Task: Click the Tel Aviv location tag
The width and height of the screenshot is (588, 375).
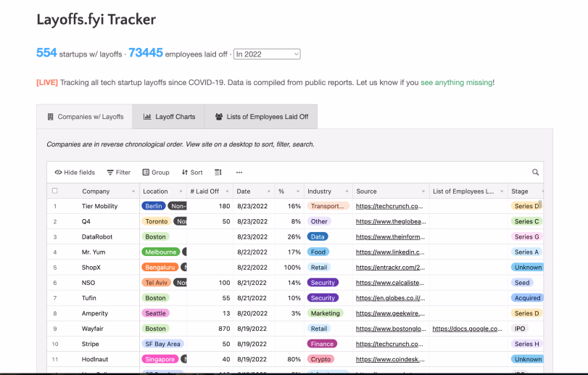Action: [157, 283]
